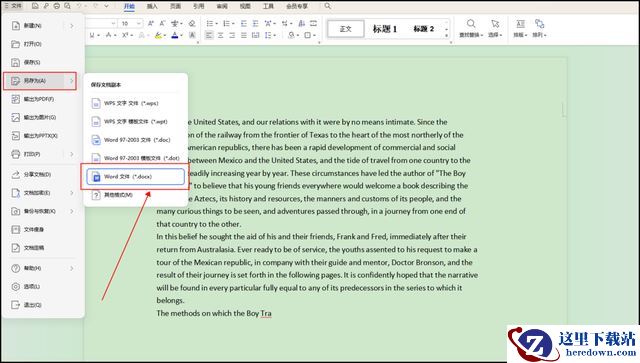Viewport: 640px width, 363px height.
Task: Toggle strikethrough formatting
Action: point(108,36)
